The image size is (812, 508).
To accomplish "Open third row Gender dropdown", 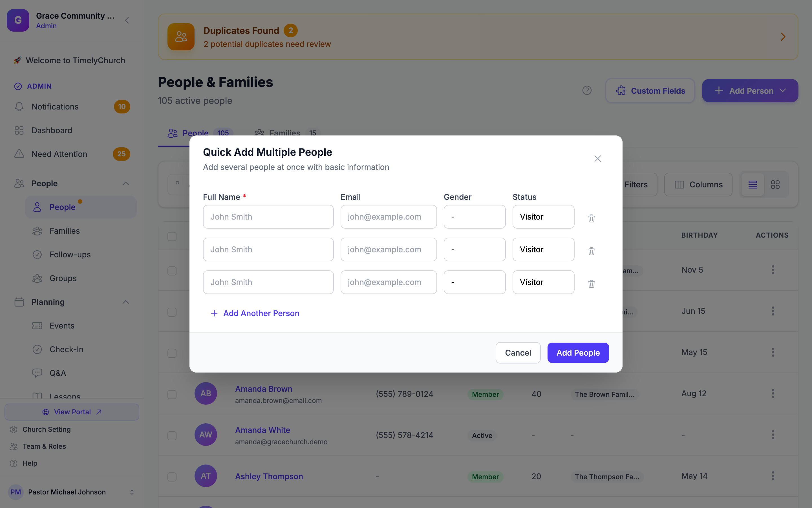I will [x=475, y=282].
